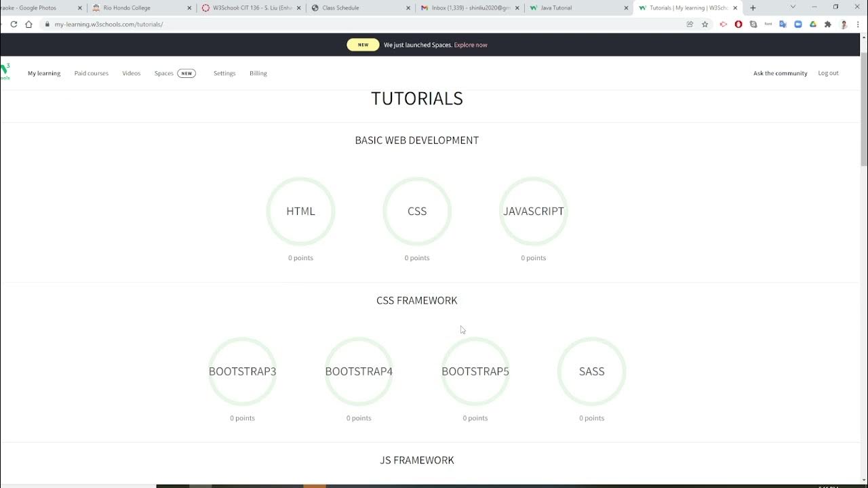This screenshot has height=488, width=868.
Task: Click the JS FRAMEWORK heading
Action: [417, 460]
